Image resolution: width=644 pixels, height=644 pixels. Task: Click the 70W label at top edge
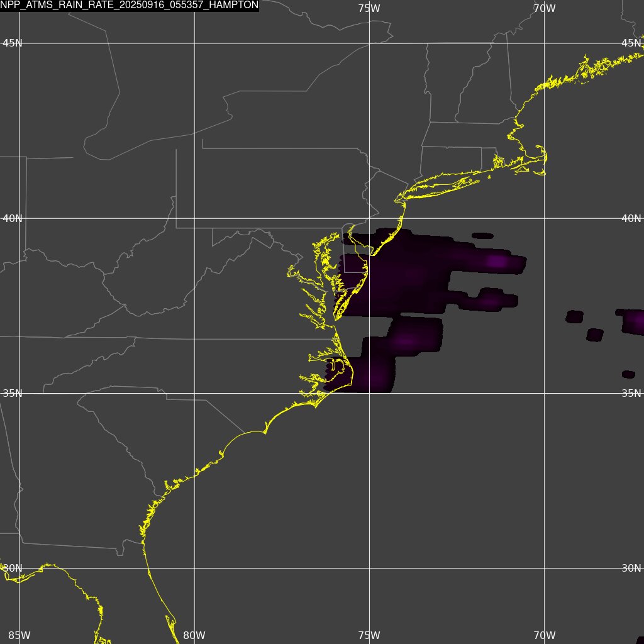click(544, 8)
